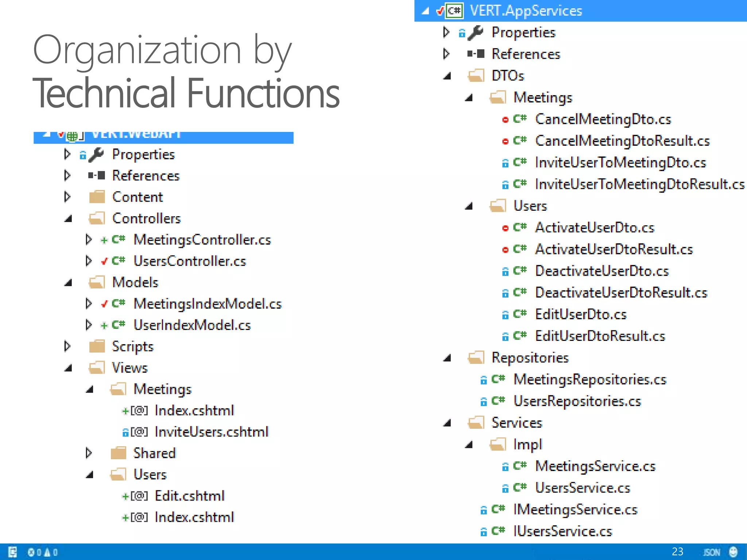Click the smiley feedback icon in status bar
The width and height of the screenshot is (747, 560).
click(733, 552)
